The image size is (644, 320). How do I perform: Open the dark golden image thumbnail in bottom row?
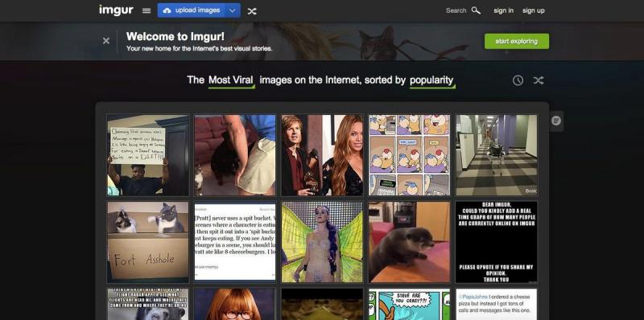pyautogui.click(x=322, y=304)
